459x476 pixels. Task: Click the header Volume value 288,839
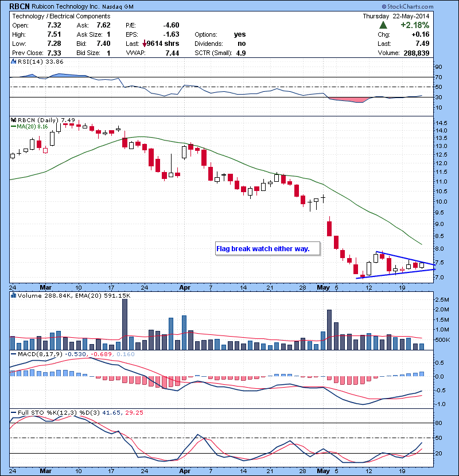[417, 53]
